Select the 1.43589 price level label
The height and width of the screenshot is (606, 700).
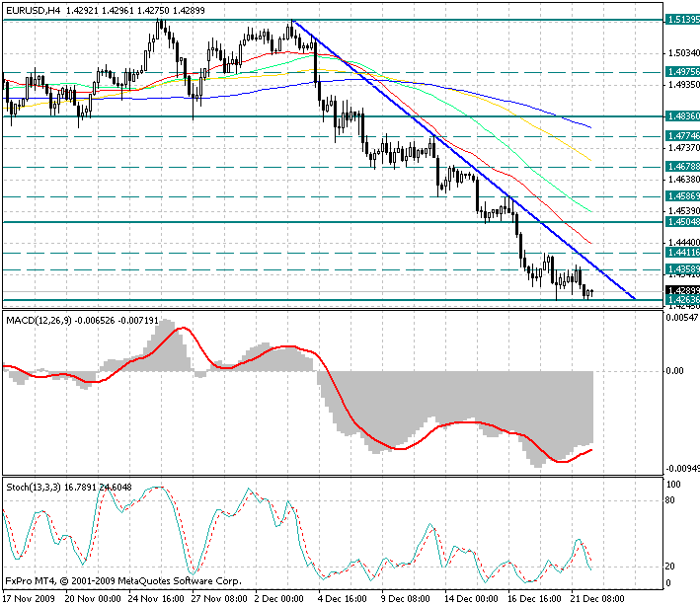(679, 268)
